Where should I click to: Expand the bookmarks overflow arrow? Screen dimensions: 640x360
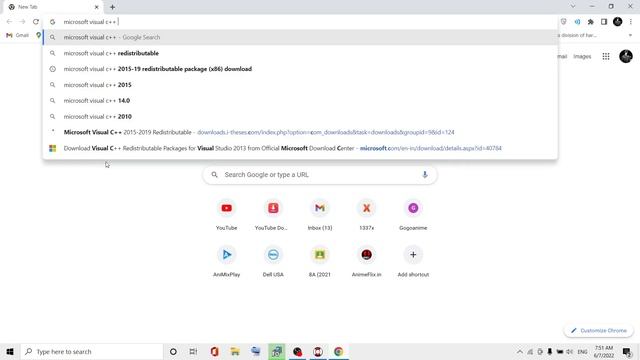click(x=630, y=36)
